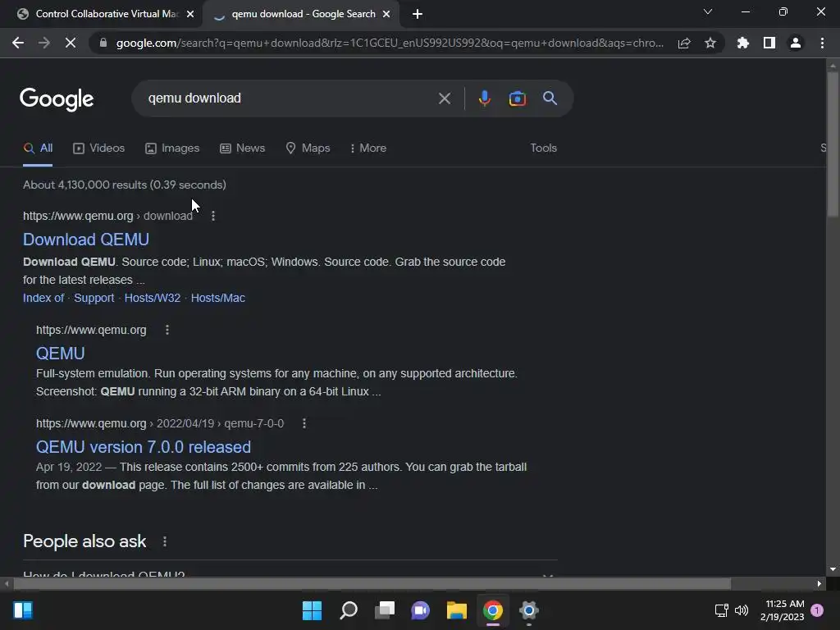
Task: Open the clock showing 11:25 AM
Action: click(782, 610)
